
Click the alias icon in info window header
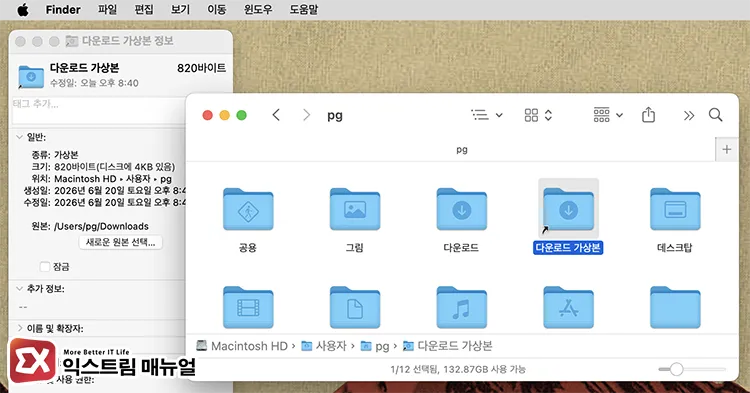click(x=31, y=76)
